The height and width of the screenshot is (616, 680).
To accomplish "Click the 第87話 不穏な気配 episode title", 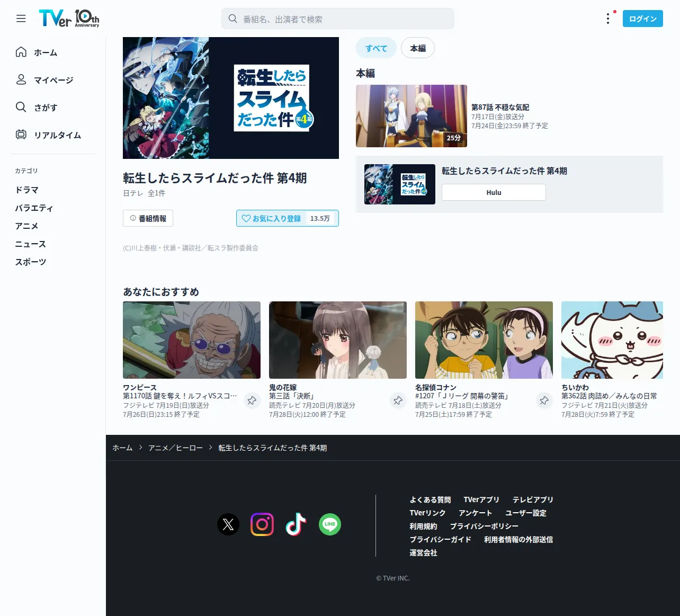I will [500, 107].
